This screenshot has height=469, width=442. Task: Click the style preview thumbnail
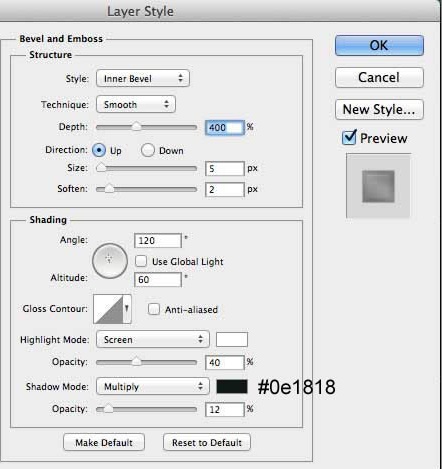tap(378, 186)
